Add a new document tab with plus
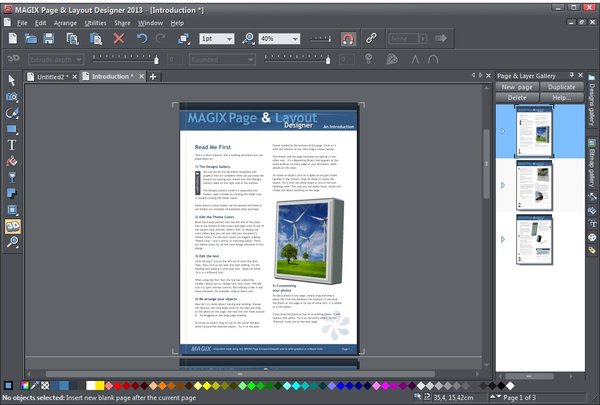The height and width of the screenshot is (405, 600). click(153, 77)
